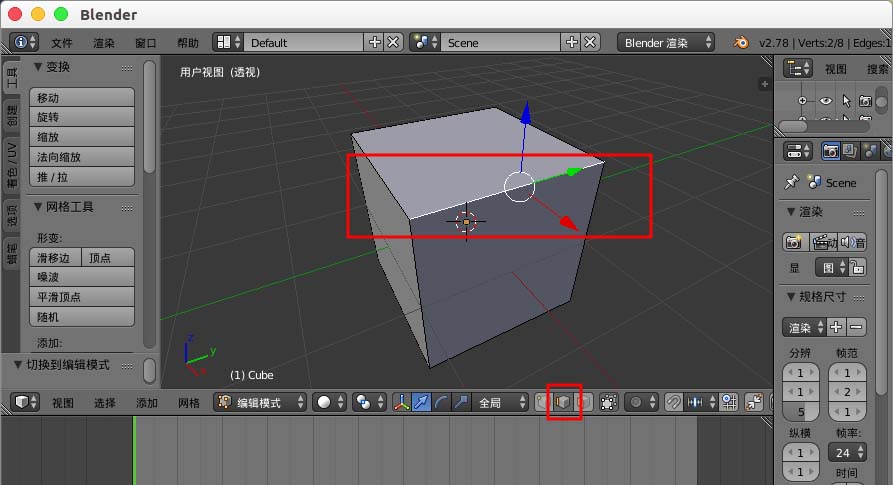Viewport: 893px width, 485px height.
Task: Switch to edge select mode
Action: tap(563, 402)
